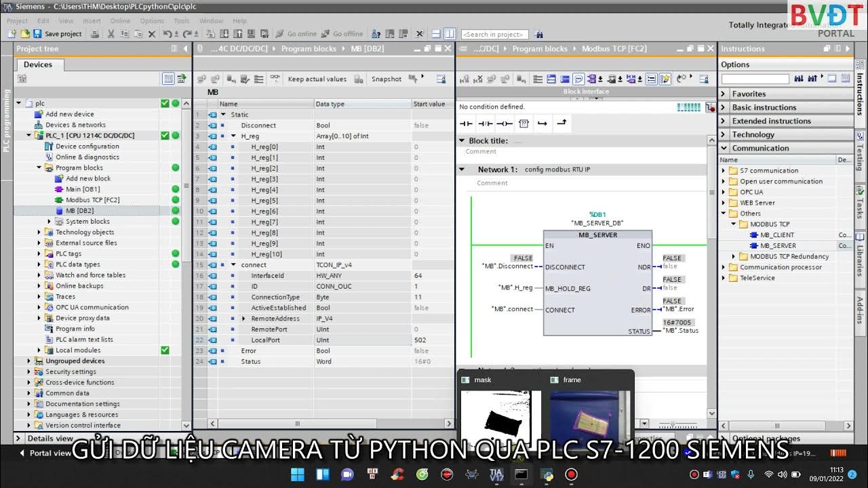Select Modbus TCP [FC2] in the Project tree
This screenshot has height=488, width=868.
pos(92,200)
